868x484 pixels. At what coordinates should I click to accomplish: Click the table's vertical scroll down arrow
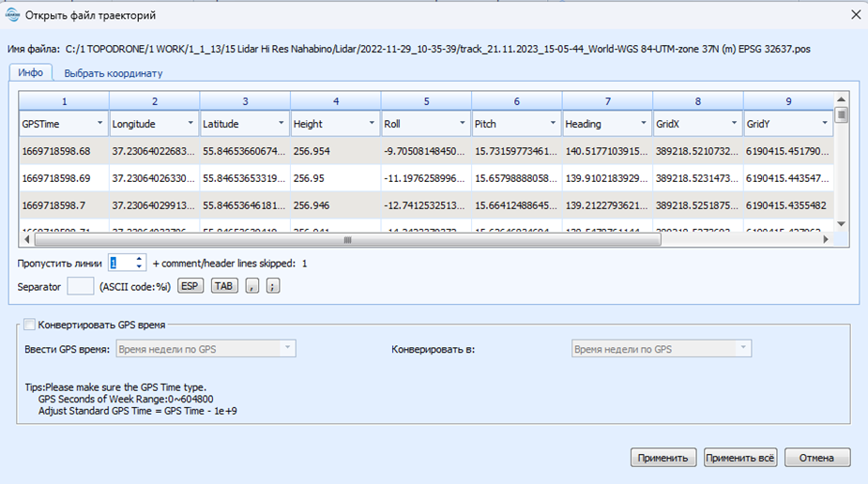[842, 224]
